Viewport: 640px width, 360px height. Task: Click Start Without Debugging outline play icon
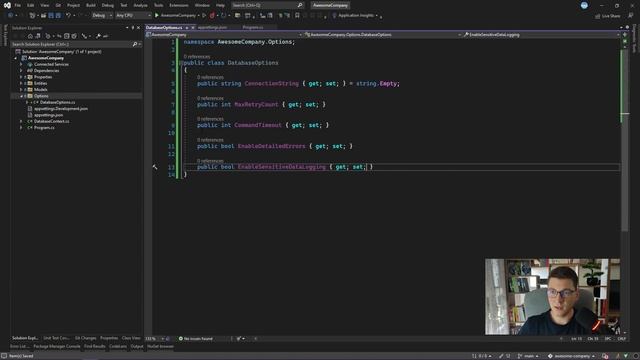[x=204, y=16]
